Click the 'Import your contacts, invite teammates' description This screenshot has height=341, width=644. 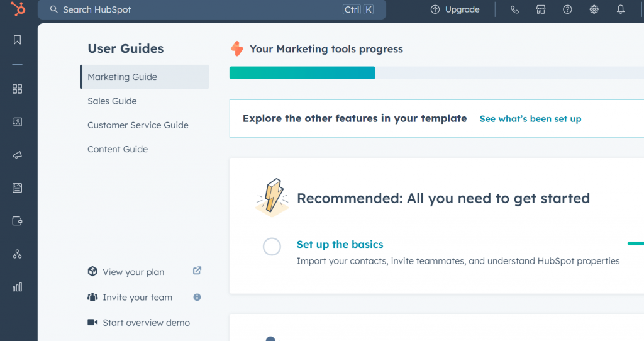point(458,261)
